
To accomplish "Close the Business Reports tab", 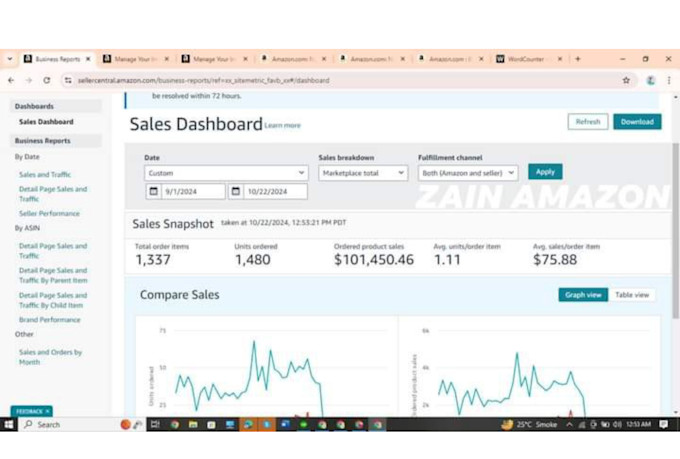I will [88, 59].
